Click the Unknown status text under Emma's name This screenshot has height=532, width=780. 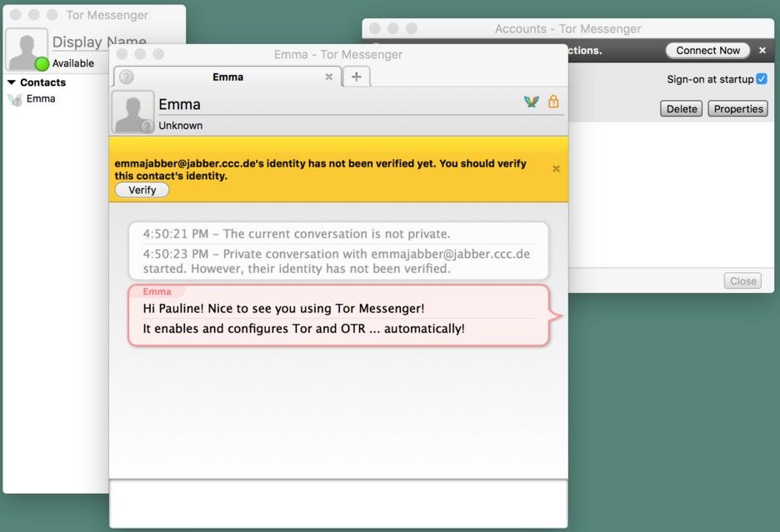tap(181, 125)
